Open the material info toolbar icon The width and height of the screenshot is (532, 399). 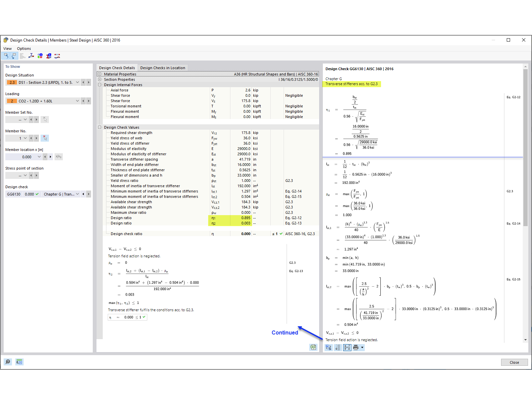[40, 56]
